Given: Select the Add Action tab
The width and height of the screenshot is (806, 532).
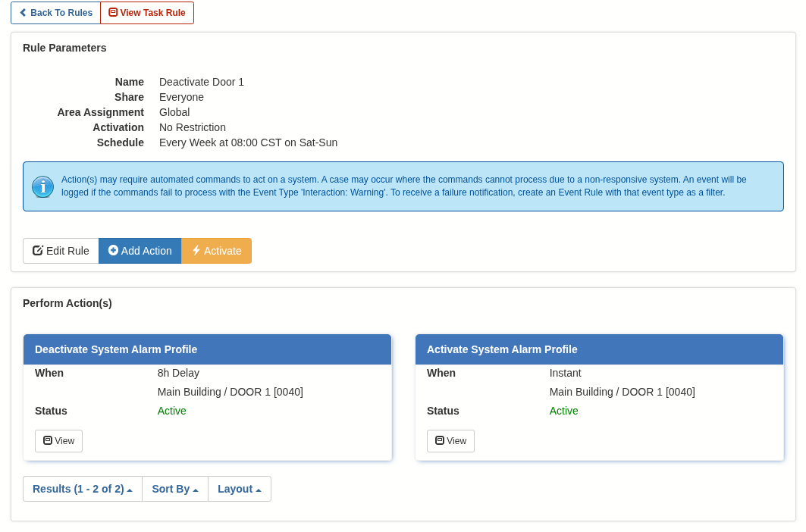Looking at the screenshot, I should click(140, 251).
